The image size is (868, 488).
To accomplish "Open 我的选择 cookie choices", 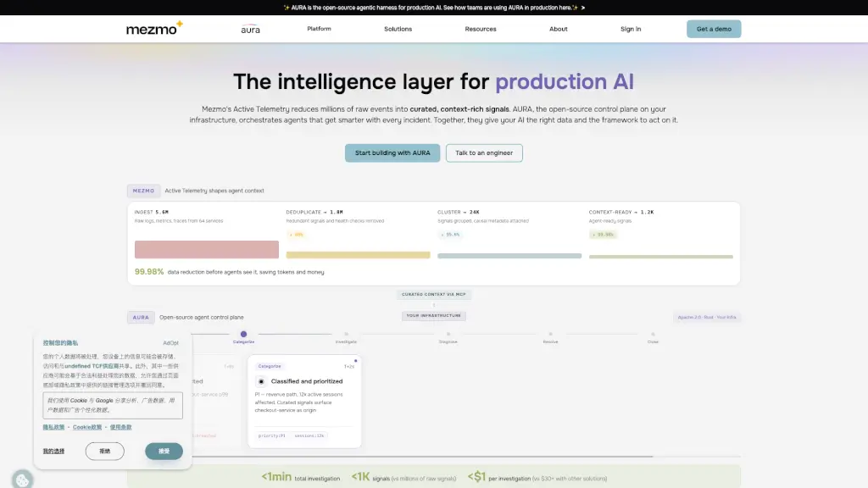I will (x=53, y=451).
